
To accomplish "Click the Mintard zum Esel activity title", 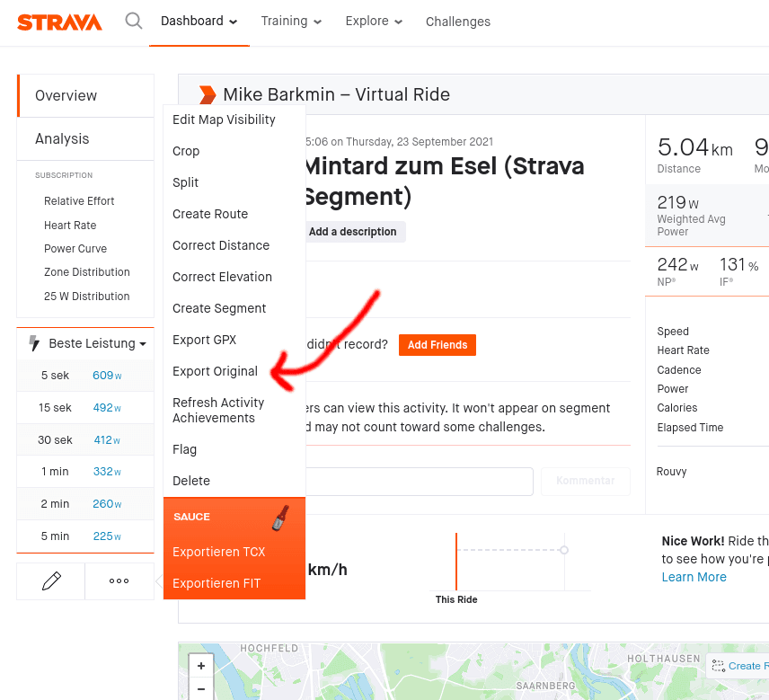I will coord(445,181).
